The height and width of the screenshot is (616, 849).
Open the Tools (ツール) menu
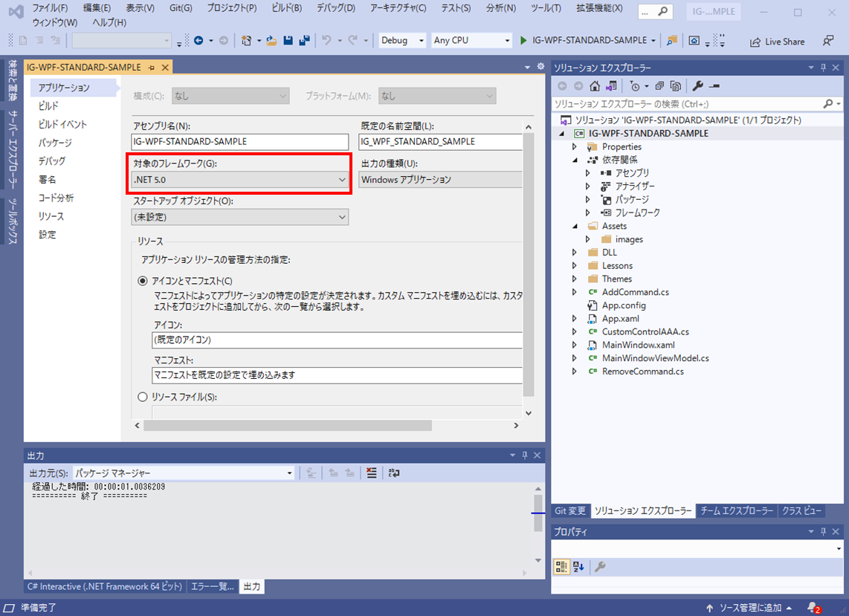tap(545, 8)
